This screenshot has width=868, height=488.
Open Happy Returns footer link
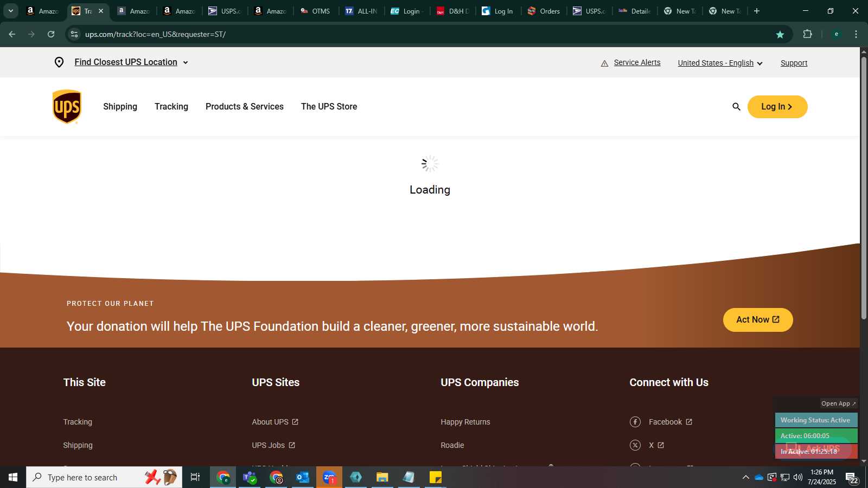point(465,422)
